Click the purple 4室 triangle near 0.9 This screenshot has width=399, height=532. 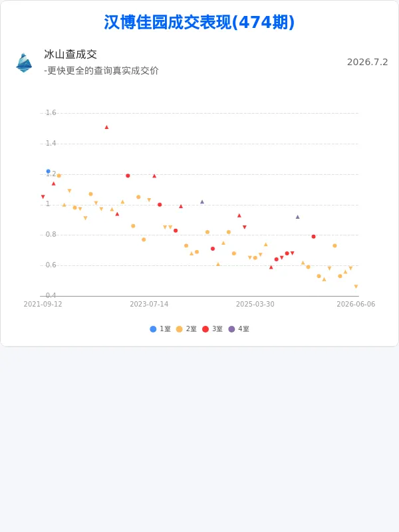point(297,217)
